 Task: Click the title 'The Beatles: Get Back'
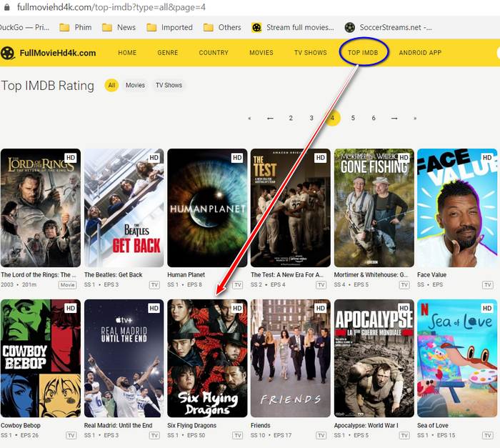(x=113, y=275)
